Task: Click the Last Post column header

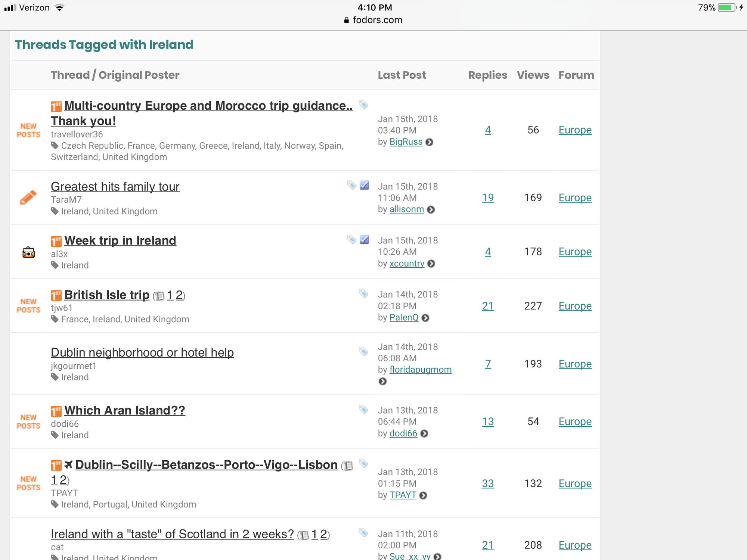Action: pos(402,75)
